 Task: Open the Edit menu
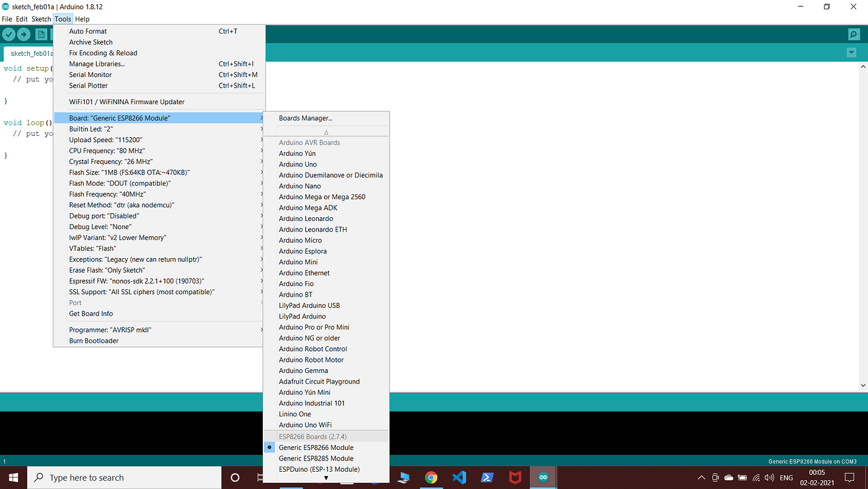[x=22, y=19]
